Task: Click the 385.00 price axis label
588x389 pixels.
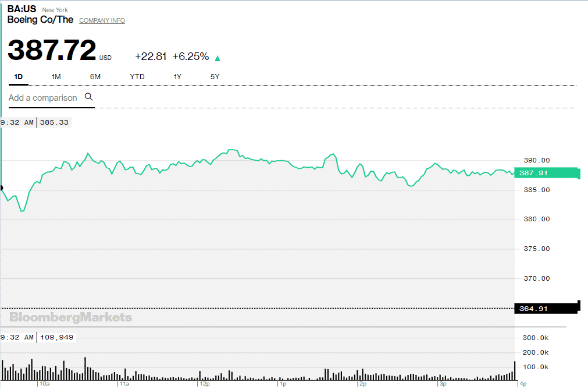Action: 537,190
